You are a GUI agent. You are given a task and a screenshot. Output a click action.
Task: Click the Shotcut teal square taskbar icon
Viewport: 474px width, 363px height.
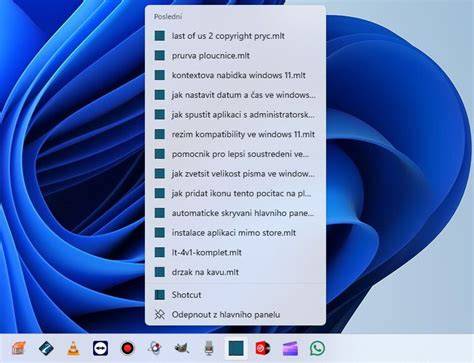pyautogui.click(x=236, y=348)
